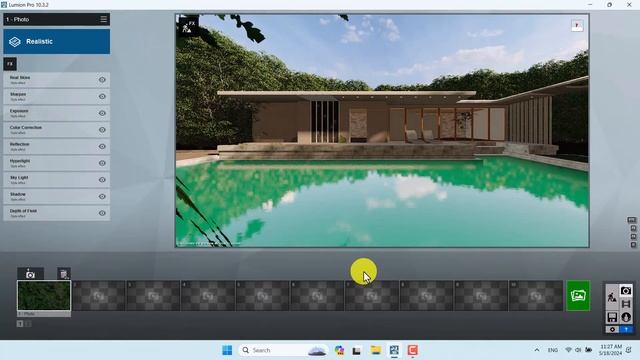Select empty photo slot 7
The width and height of the screenshot is (640, 360).
point(372,296)
